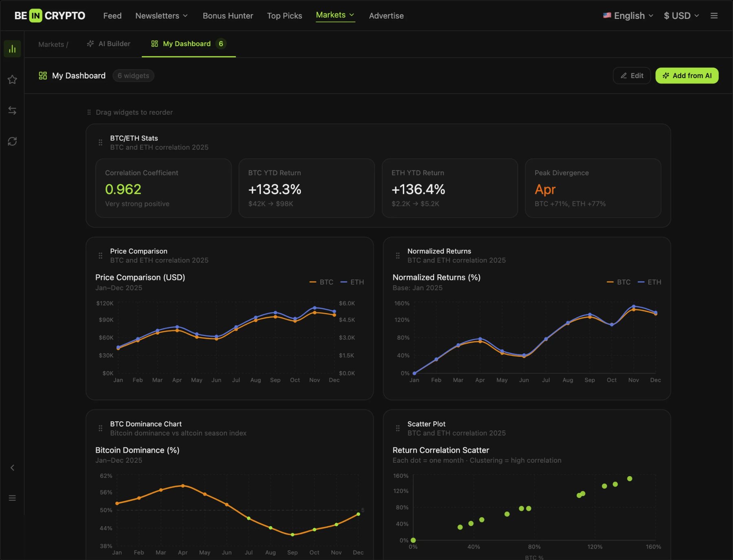The width and height of the screenshot is (733, 560).
Task: Grab the Scatter Plot widget drag handle
Action: 397,428
